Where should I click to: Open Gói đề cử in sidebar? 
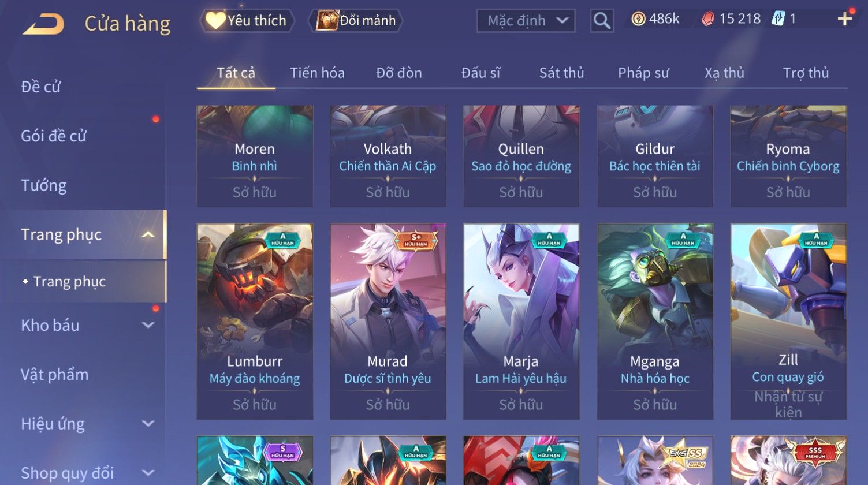pyautogui.click(x=54, y=136)
